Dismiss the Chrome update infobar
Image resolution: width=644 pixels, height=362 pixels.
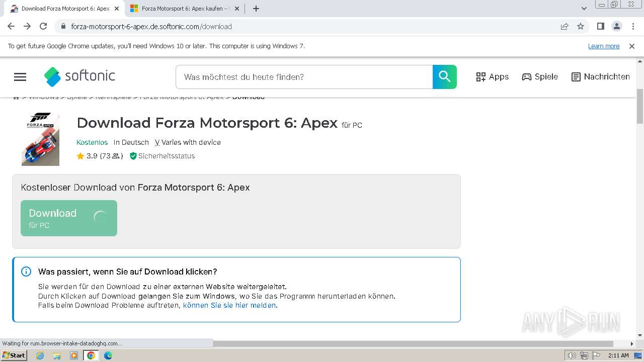point(632,46)
